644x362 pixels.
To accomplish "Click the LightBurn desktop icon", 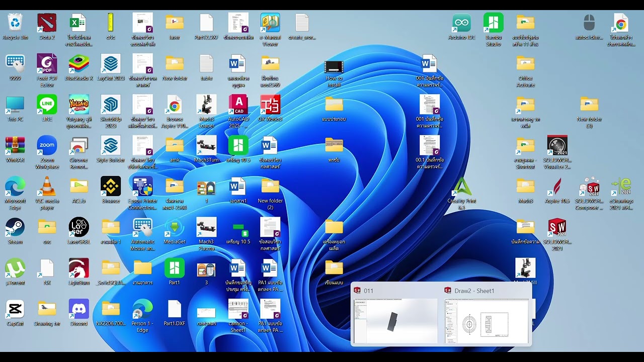I will coord(79,272).
